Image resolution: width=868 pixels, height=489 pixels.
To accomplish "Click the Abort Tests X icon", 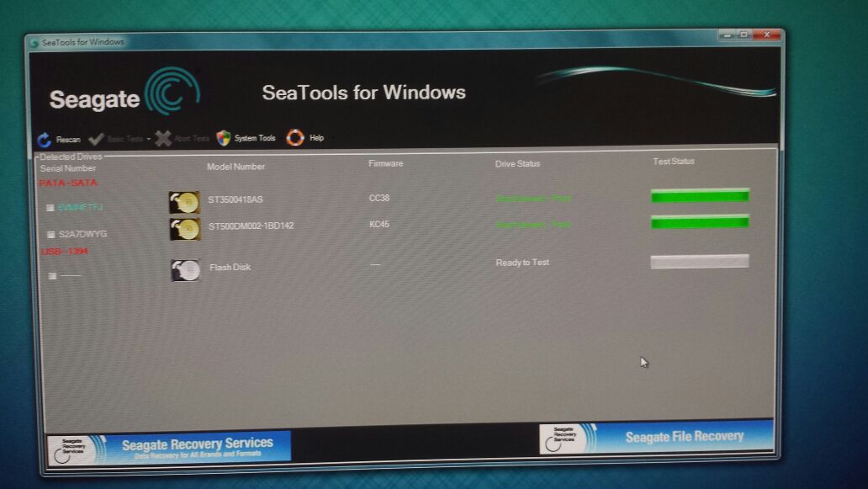I will (x=163, y=138).
